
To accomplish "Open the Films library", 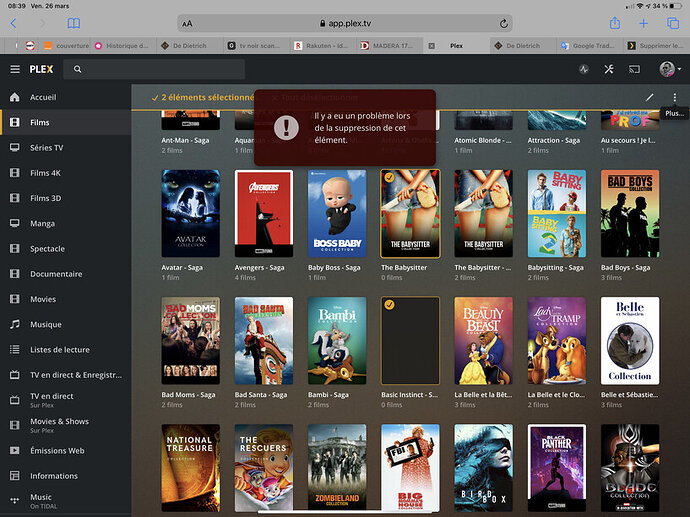I will (66, 122).
